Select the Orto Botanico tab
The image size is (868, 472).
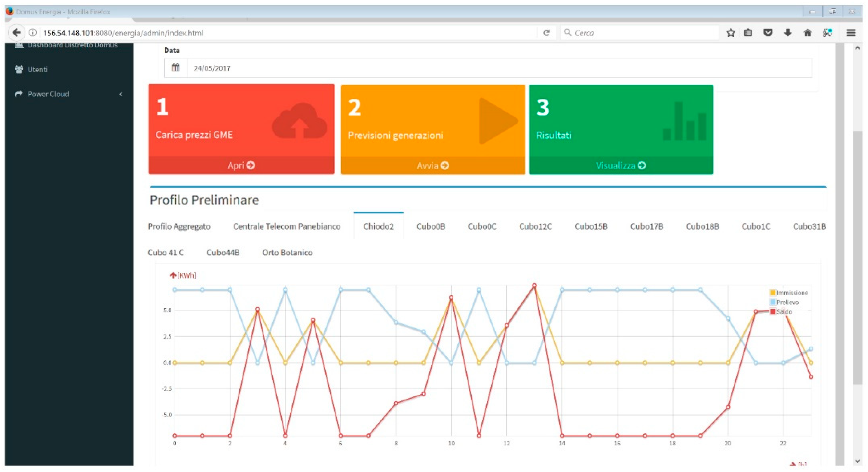287,253
